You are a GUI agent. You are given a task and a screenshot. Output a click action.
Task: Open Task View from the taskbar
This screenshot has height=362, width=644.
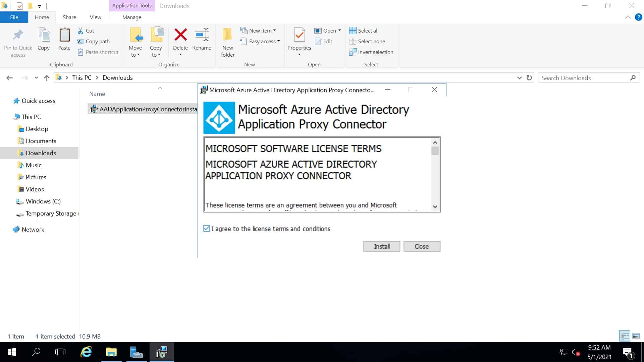pos(60,352)
